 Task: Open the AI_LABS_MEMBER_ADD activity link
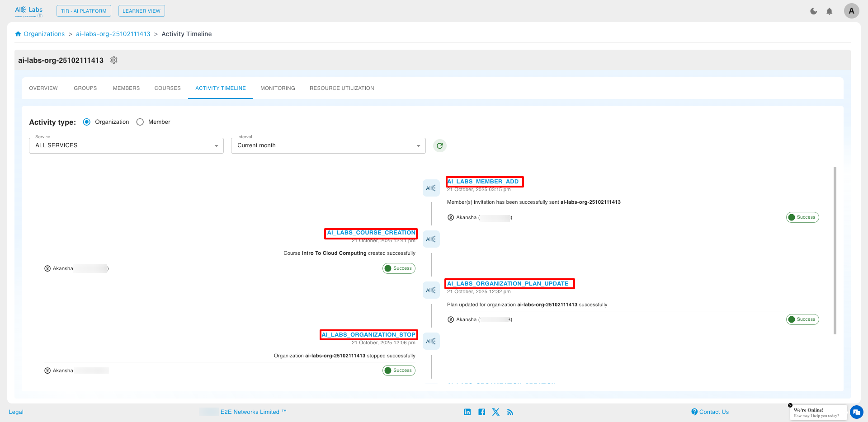click(483, 182)
